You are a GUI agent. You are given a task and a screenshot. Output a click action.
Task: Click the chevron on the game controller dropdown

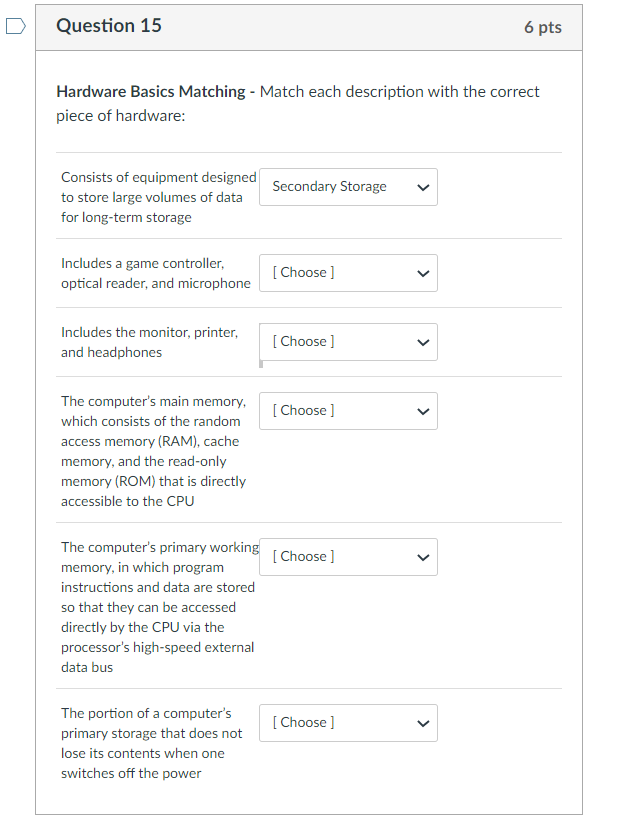pyautogui.click(x=423, y=273)
